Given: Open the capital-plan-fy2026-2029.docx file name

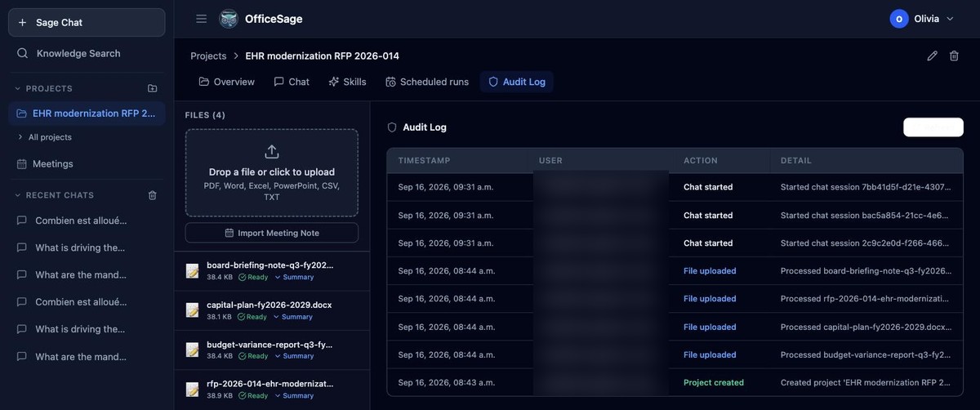Looking at the screenshot, I should click(269, 305).
